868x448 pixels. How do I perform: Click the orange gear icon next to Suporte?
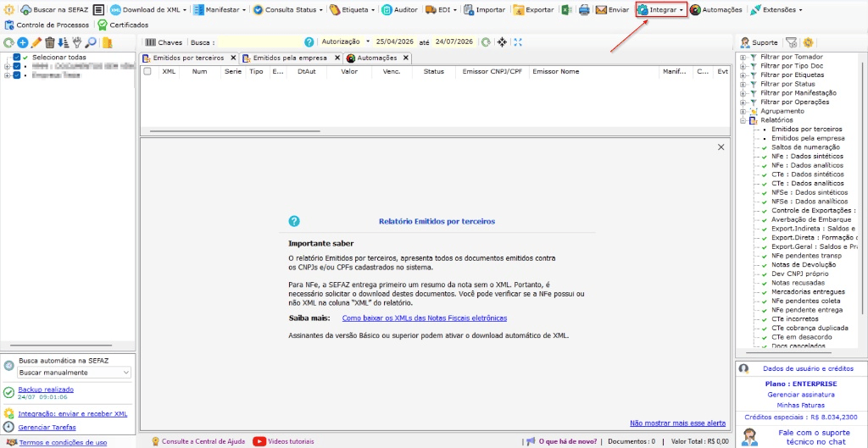pyautogui.click(x=808, y=42)
